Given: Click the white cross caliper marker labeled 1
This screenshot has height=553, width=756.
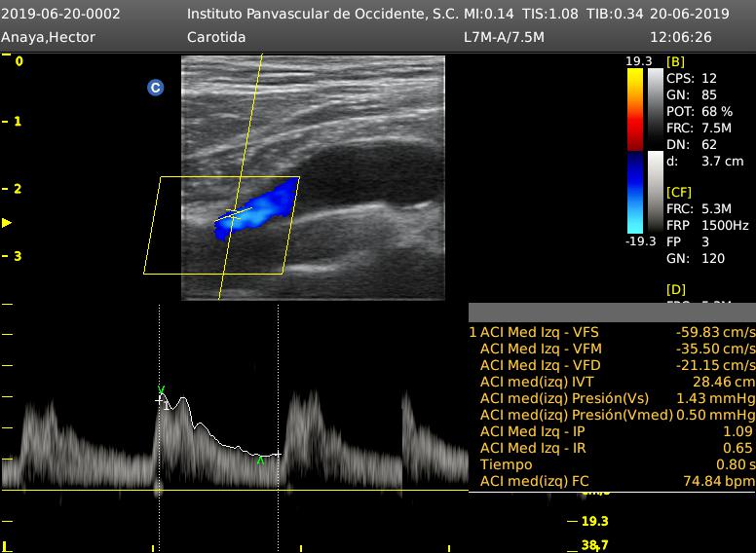Looking at the screenshot, I should [x=159, y=400].
